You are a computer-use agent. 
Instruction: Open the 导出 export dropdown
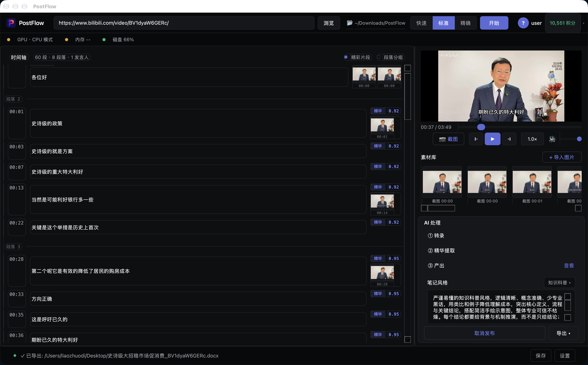pyautogui.click(x=563, y=333)
